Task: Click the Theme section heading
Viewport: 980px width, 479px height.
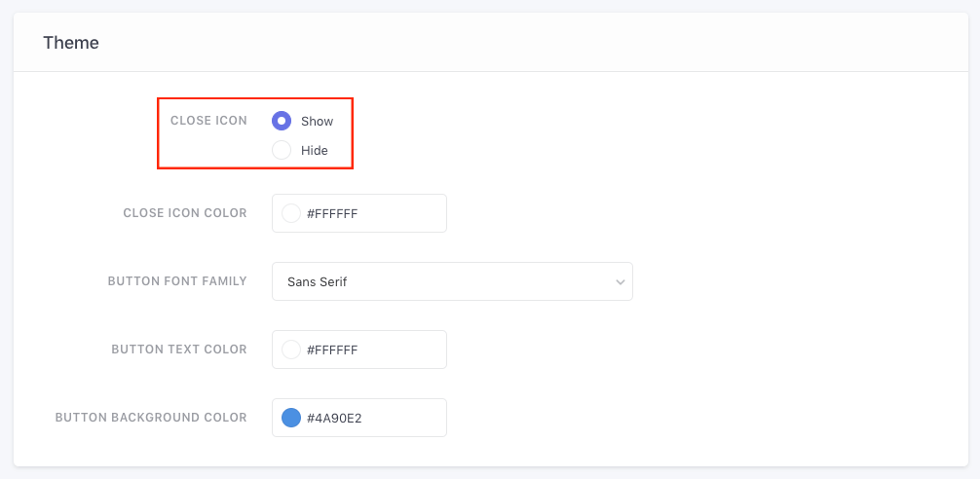Action: (71, 43)
